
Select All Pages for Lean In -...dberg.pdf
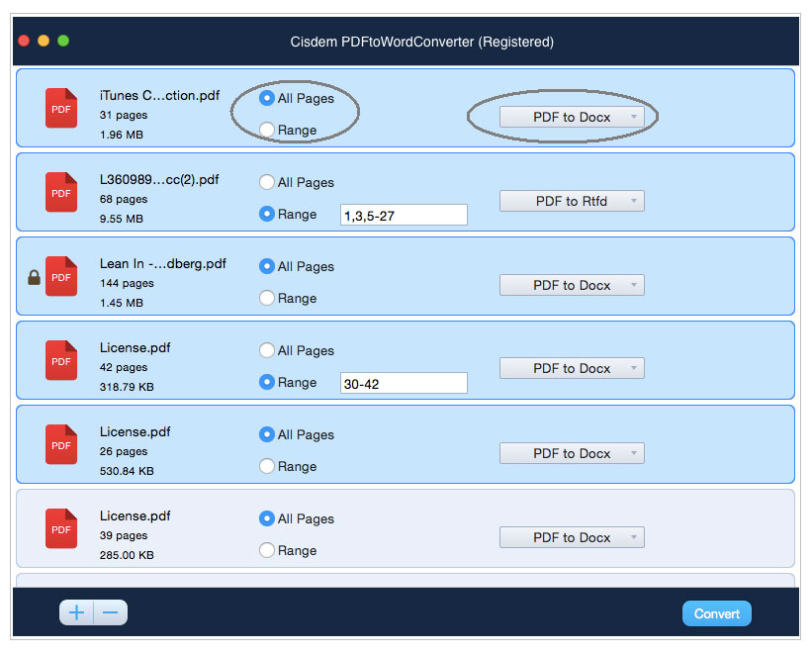coord(267,266)
